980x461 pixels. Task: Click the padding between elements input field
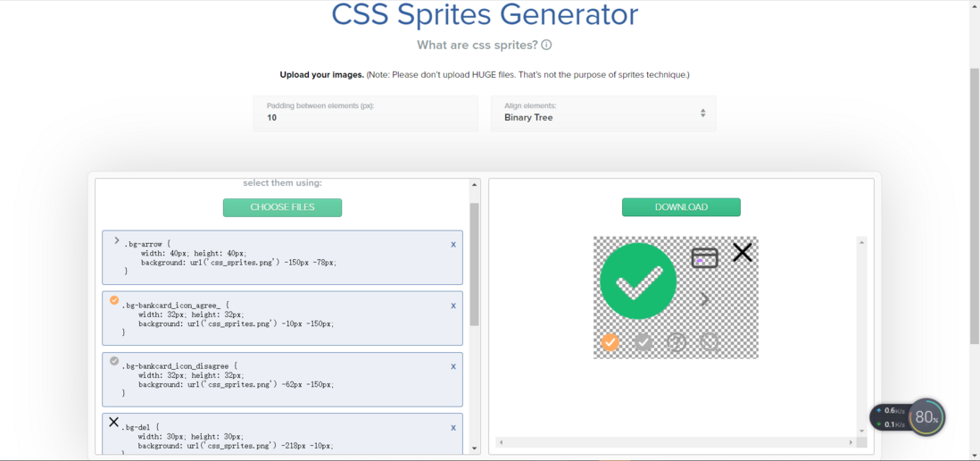click(x=366, y=113)
